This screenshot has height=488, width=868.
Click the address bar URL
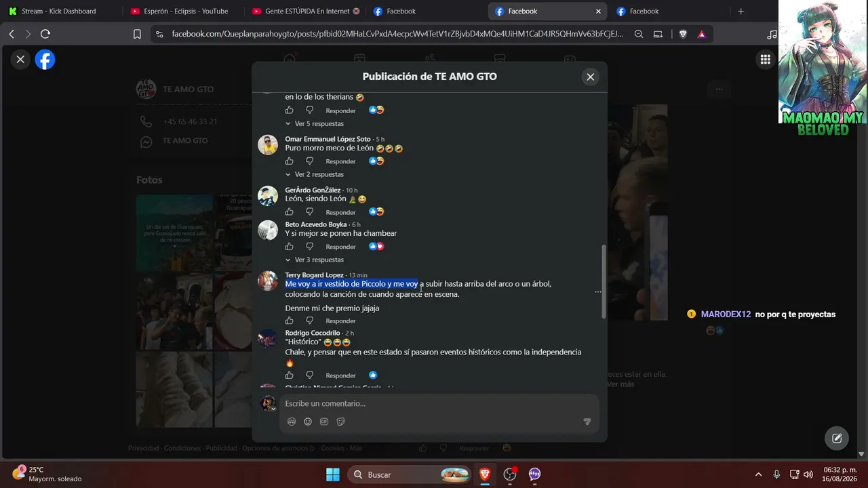[x=397, y=34]
